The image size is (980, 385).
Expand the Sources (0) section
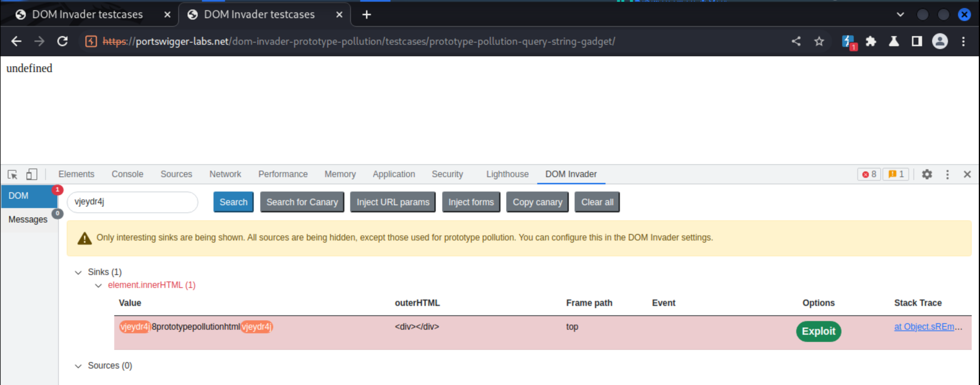click(x=78, y=366)
